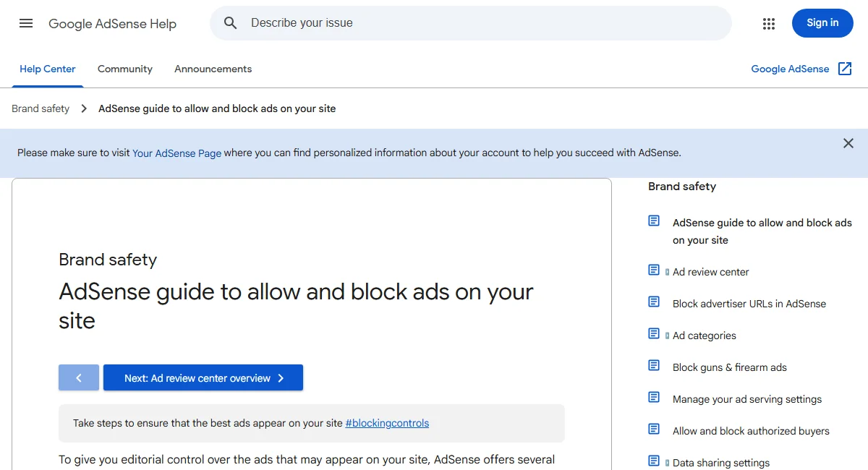The width and height of the screenshot is (868, 470).
Task: Focus the Describe your issue search field
Action: point(470,23)
